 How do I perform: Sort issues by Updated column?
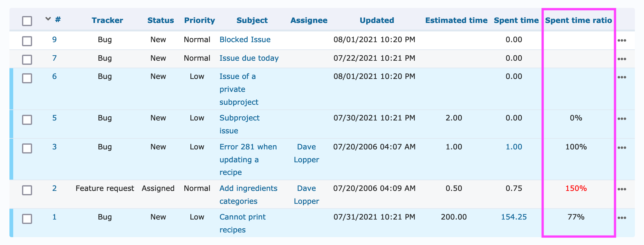[x=377, y=20]
